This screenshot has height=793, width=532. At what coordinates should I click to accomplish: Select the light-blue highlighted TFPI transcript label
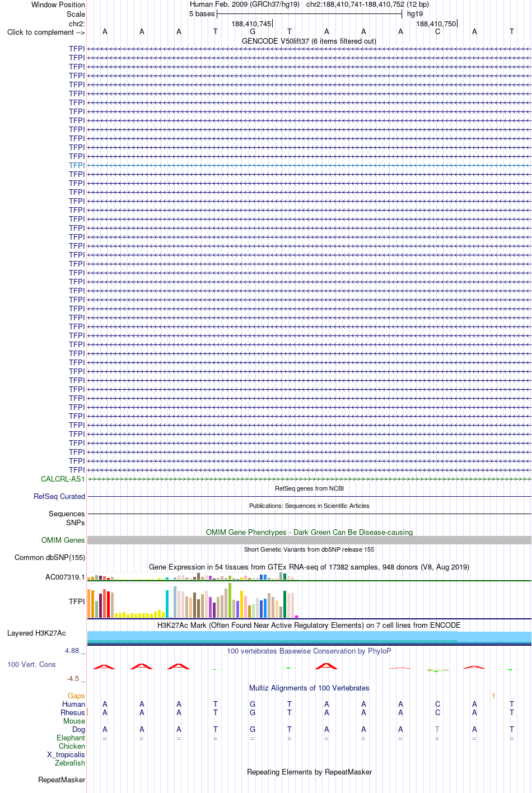[77, 165]
